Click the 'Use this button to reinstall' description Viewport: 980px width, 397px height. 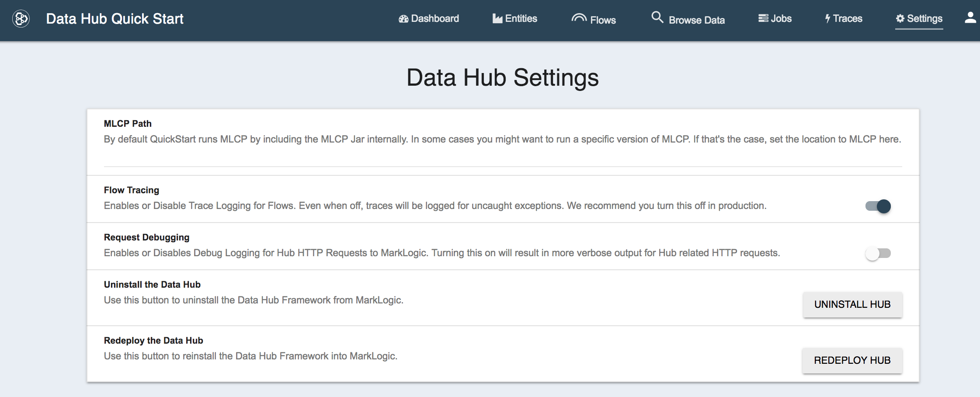click(x=250, y=356)
